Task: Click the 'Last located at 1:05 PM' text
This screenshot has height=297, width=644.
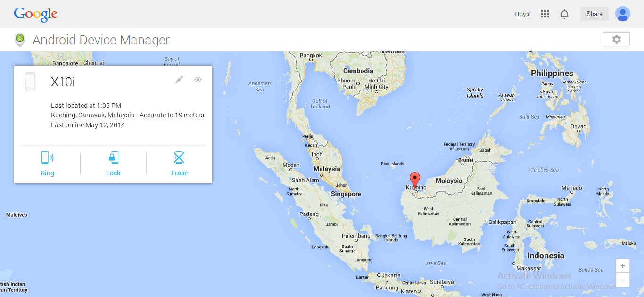Action: 86,106
